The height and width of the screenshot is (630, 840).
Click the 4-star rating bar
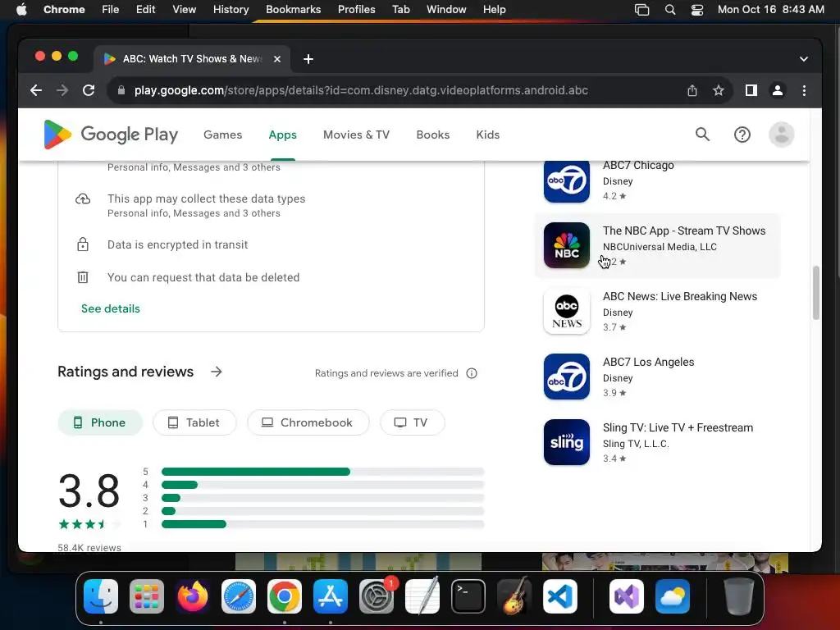[x=323, y=485]
